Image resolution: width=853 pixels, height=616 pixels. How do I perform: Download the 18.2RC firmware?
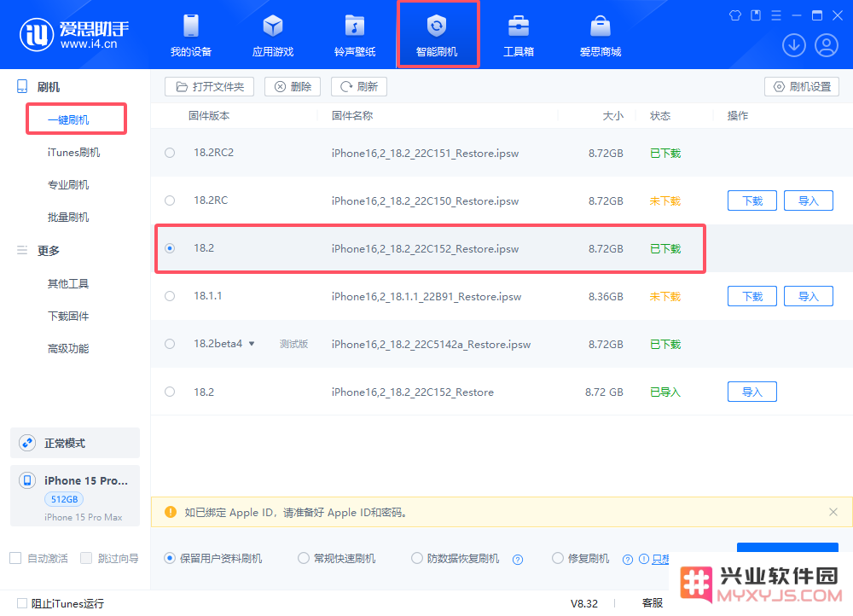click(752, 200)
